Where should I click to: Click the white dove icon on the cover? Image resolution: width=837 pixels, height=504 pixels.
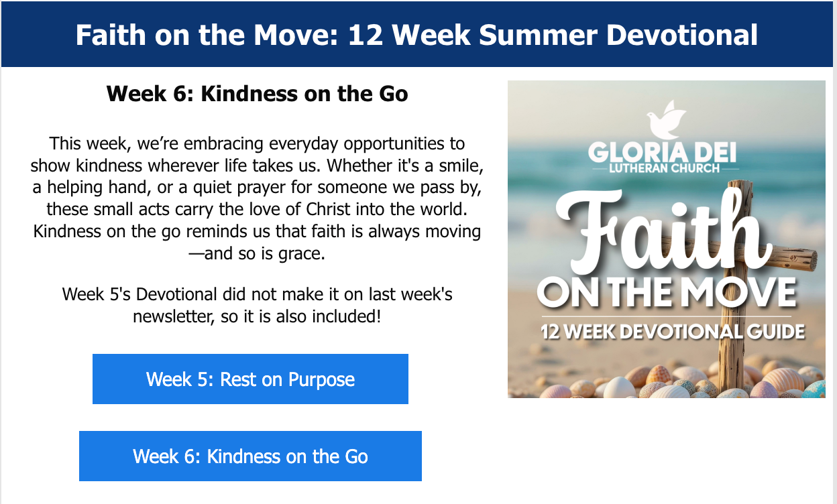click(x=666, y=119)
